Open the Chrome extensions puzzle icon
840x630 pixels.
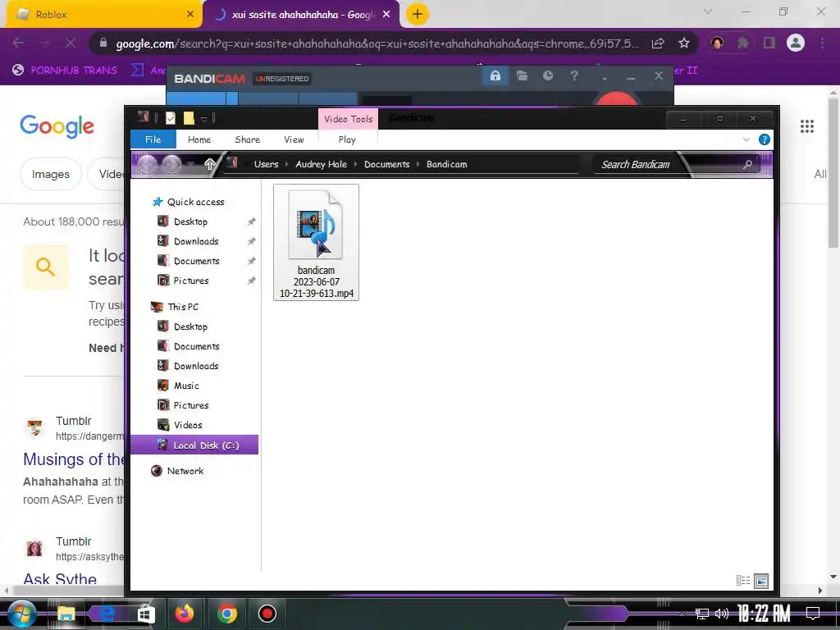742,43
